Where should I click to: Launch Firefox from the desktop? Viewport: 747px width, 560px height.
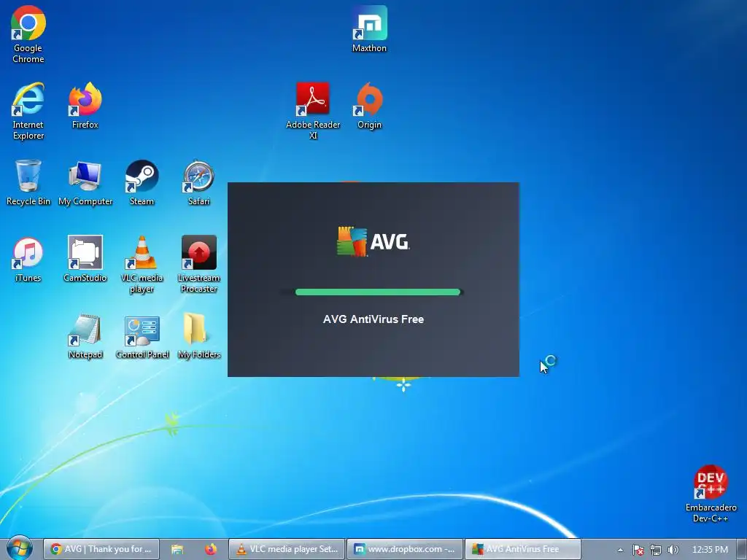[x=85, y=106]
